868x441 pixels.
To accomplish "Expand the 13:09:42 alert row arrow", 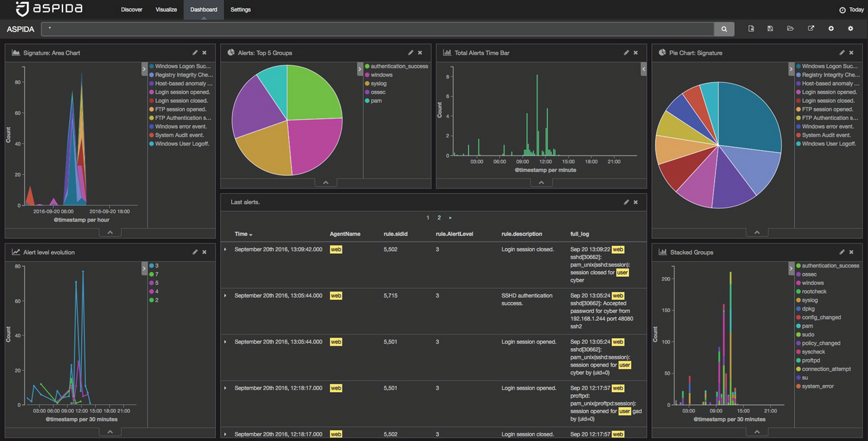I will pos(225,250).
